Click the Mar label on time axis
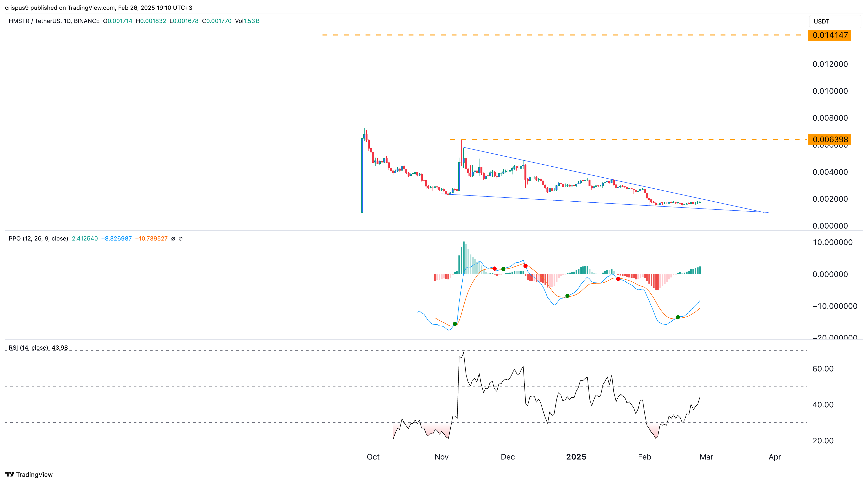This screenshot has width=868, height=483. pyautogui.click(x=706, y=457)
